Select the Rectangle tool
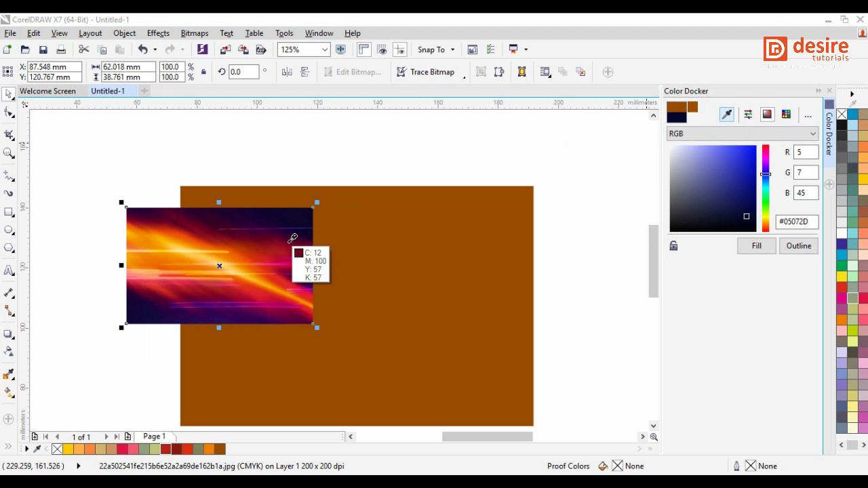This screenshot has width=868, height=488. (x=9, y=211)
